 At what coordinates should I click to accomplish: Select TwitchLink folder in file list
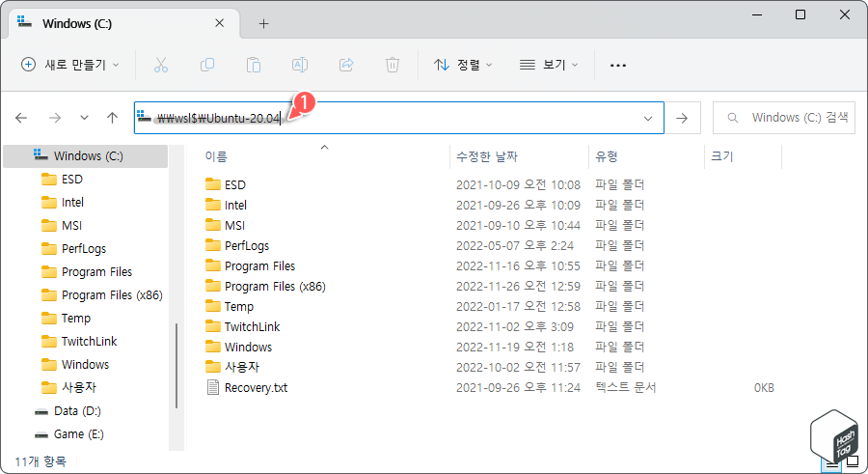tap(252, 327)
